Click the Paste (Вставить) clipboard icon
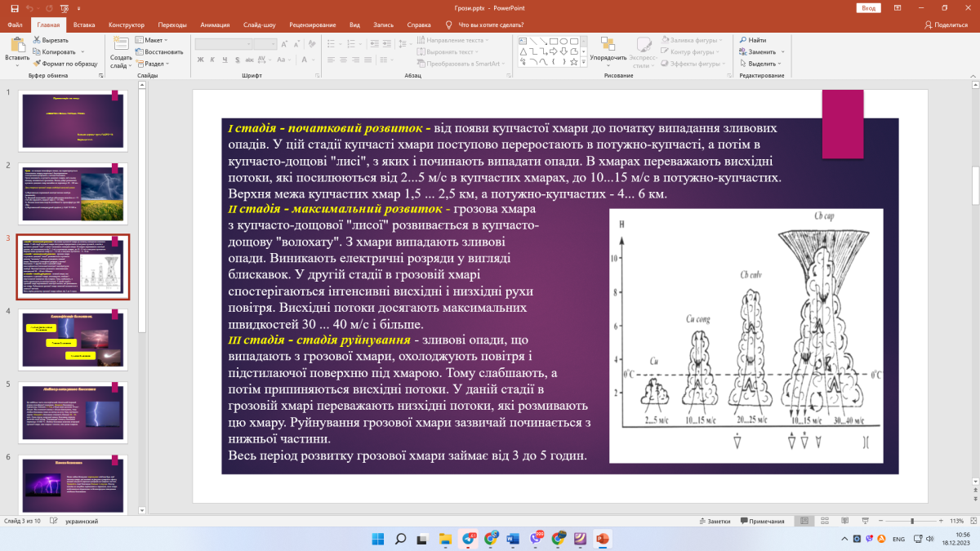This screenshot has width=980, height=551. pyautogui.click(x=17, y=46)
